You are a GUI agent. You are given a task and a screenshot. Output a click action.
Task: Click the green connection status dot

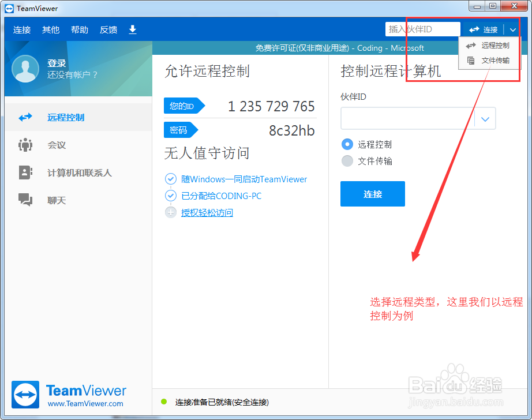point(164,402)
